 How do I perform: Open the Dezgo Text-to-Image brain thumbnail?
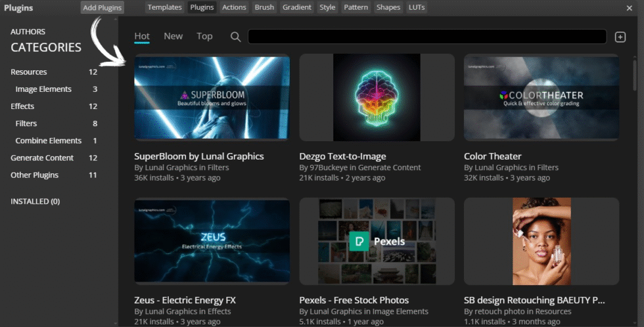377,97
